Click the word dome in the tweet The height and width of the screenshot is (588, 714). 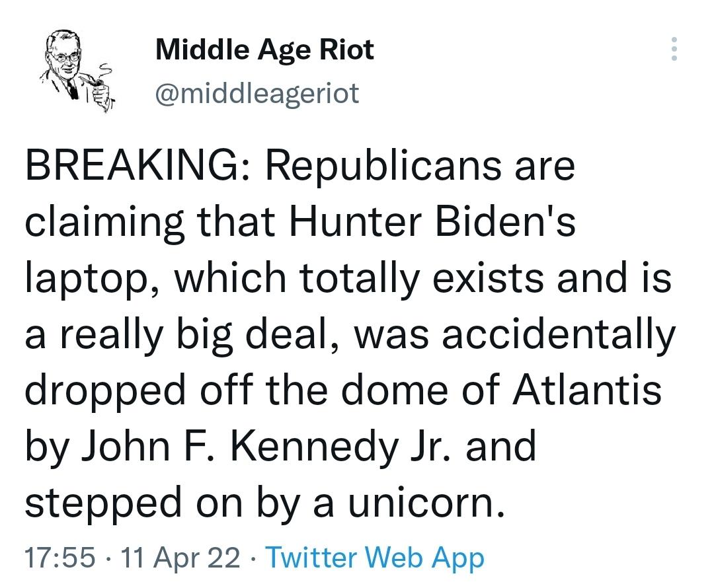click(x=395, y=390)
